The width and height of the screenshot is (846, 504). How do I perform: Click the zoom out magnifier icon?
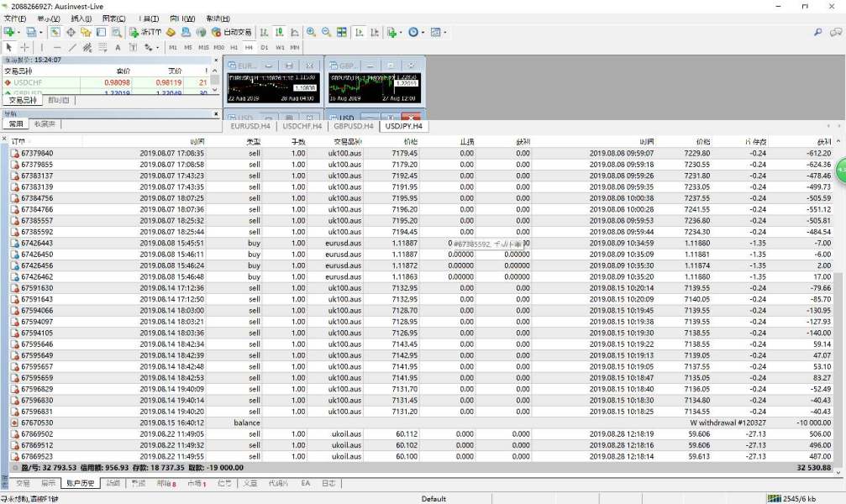tap(326, 33)
